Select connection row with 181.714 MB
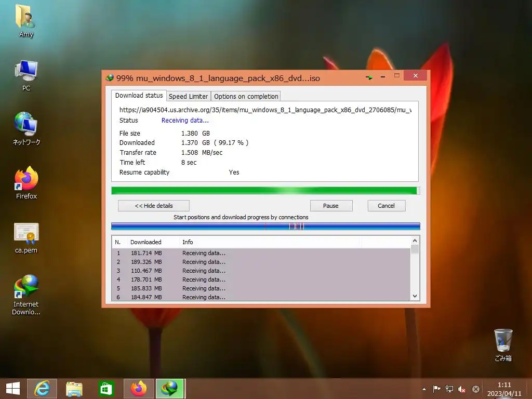 pos(261,253)
